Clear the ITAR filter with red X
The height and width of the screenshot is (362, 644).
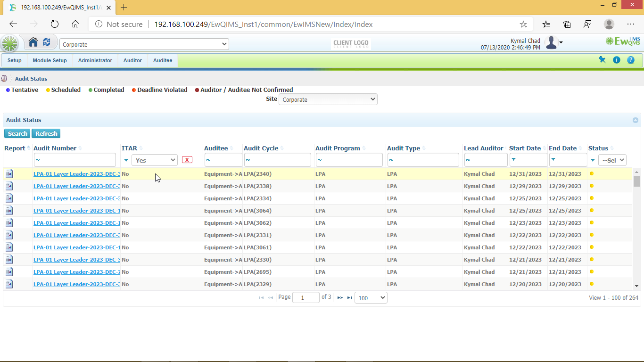click(187, 160)
